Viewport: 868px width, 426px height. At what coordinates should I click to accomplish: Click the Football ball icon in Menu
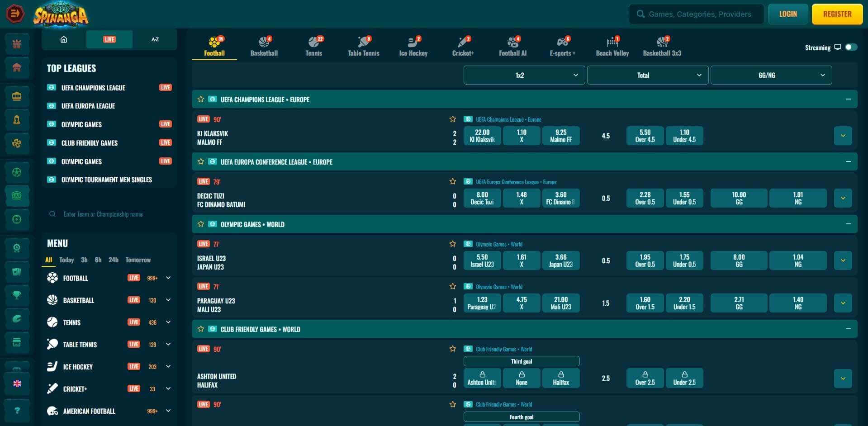52,278
